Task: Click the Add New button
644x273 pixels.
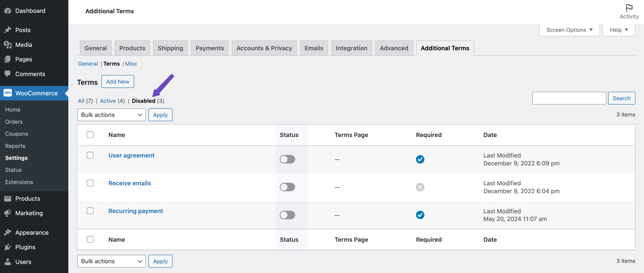Action: click(118, 81)
